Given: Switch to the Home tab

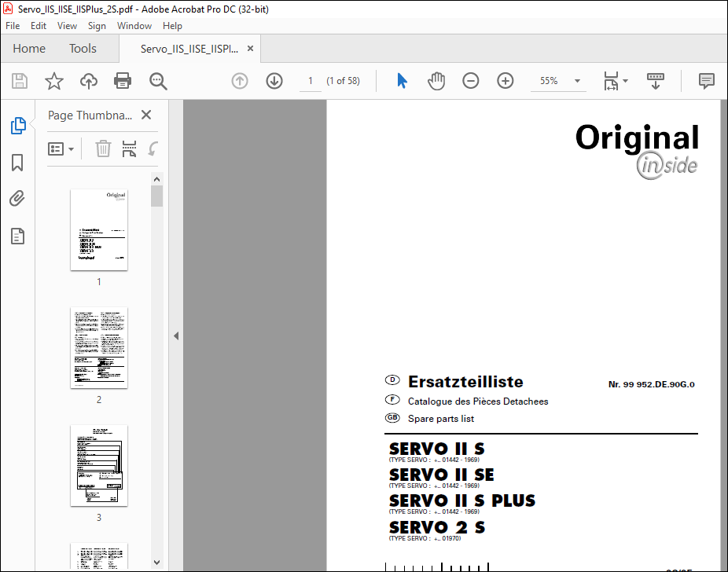Looking at the screenshot, I should tap(29, 48).
